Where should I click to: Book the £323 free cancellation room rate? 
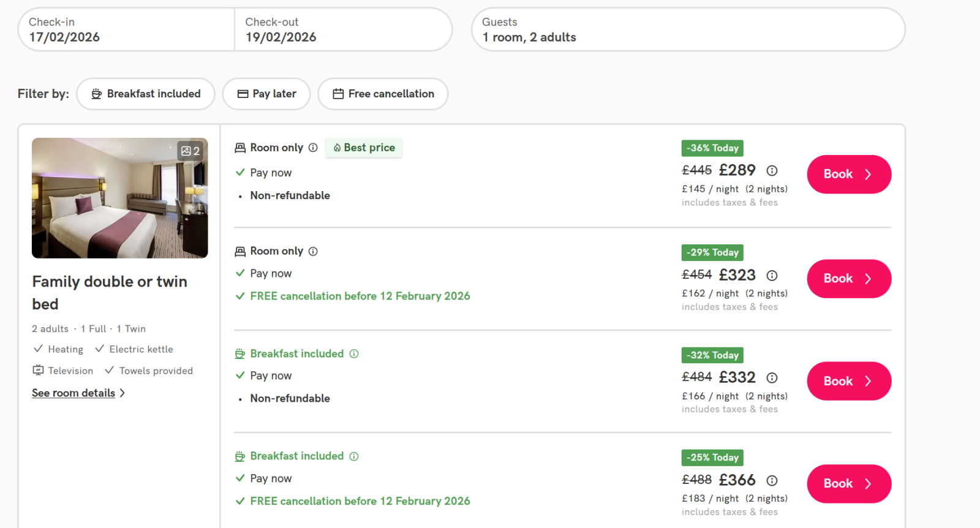(848, 279)
